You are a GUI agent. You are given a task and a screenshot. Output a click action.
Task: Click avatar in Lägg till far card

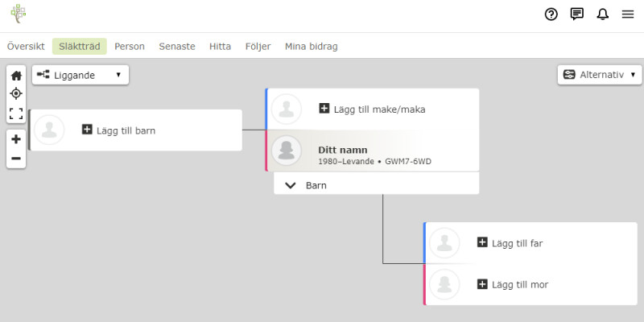coord(444,243)
